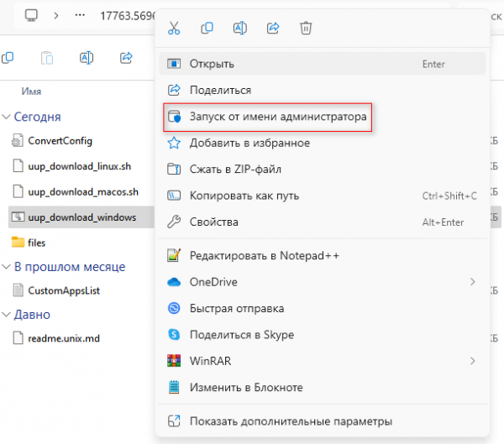
Task: Click the Cut scissors icon in context menu
Action: (x=174, y=28)
